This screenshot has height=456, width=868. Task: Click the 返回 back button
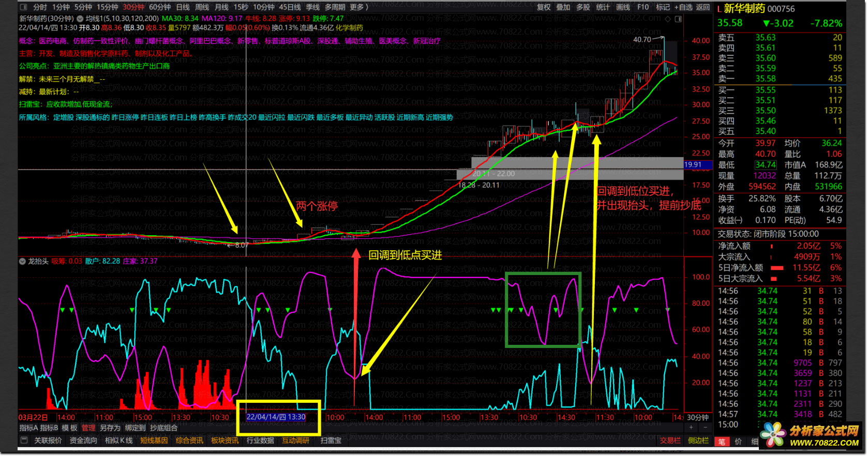point(703,7)
